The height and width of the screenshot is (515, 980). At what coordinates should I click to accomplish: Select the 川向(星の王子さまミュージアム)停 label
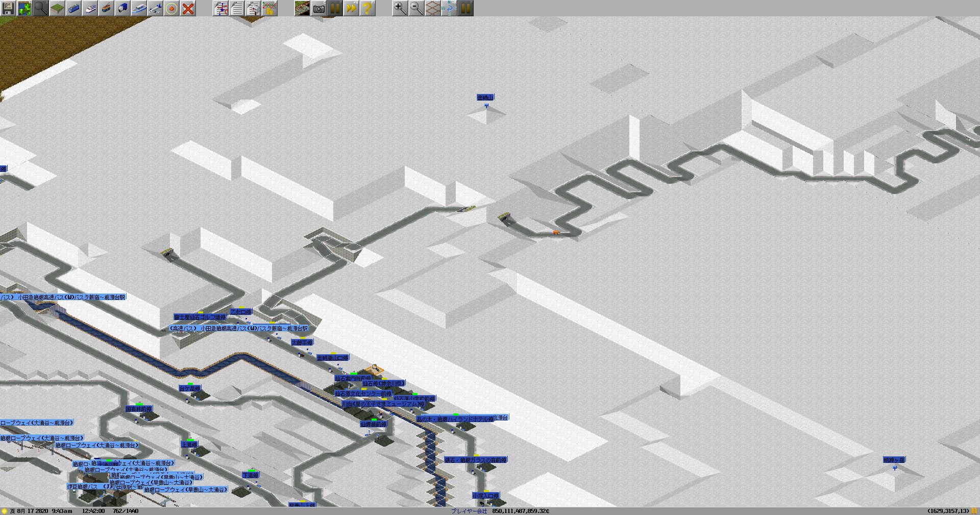[383, 404]
